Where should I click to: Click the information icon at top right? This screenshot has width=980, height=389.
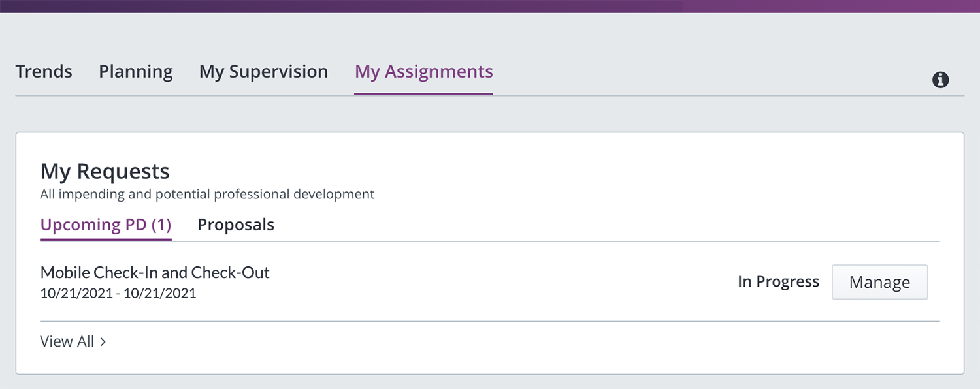(940, 80)
